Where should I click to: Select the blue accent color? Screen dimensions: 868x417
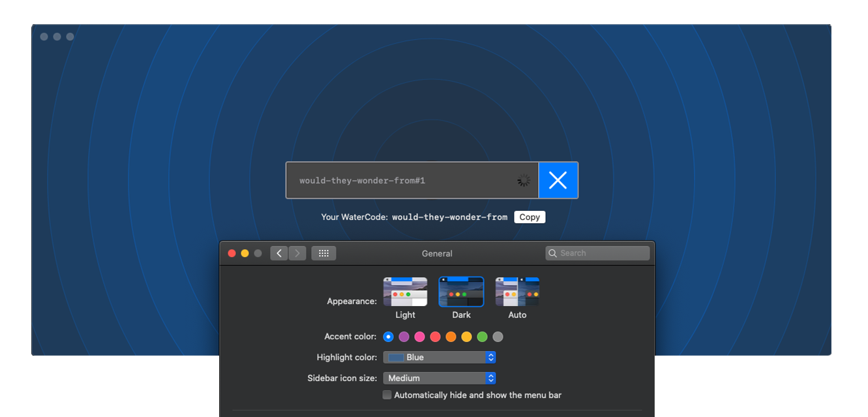click(x=389, y=337)
